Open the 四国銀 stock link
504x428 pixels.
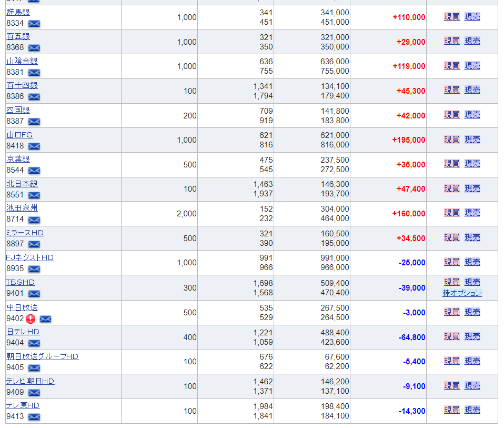coord(18,111)
